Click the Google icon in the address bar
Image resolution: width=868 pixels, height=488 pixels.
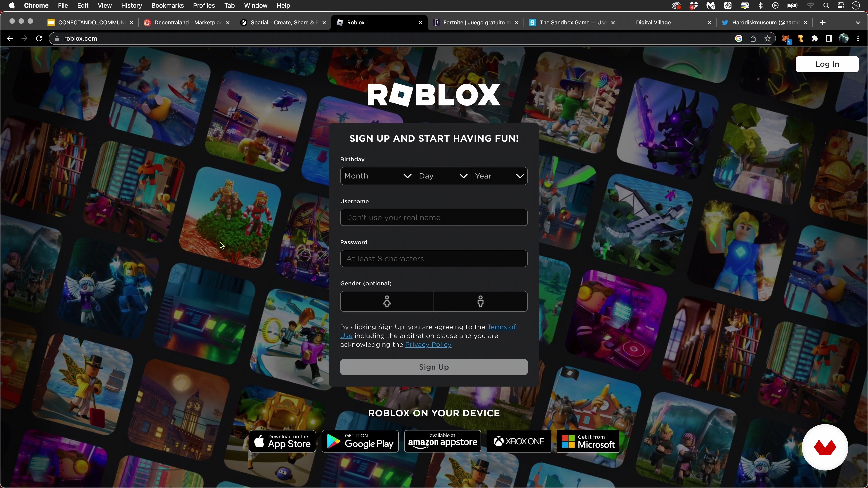[739, 39]
